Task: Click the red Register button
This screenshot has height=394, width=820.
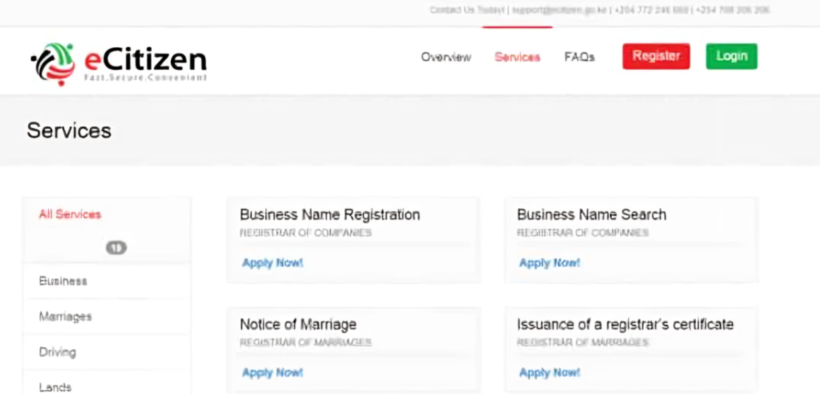Action: (x=656, y=56)
